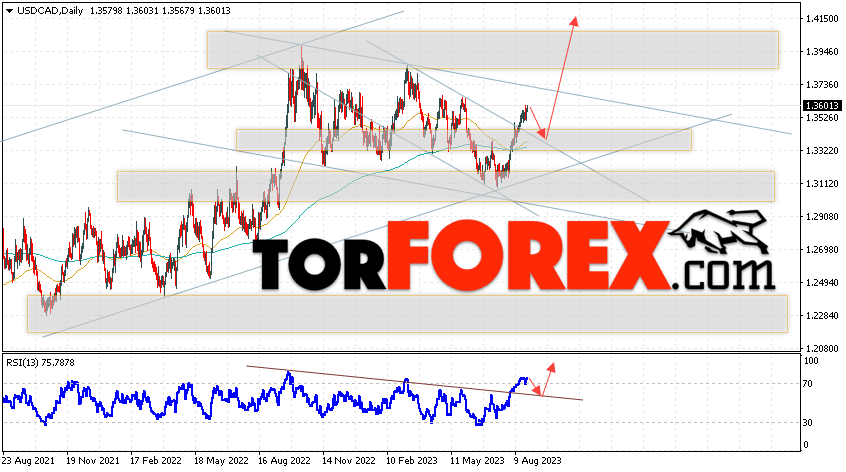Open the USDCAD chart dropdown triangle
The height and width of the screenshot is (472, 846).
9,11
